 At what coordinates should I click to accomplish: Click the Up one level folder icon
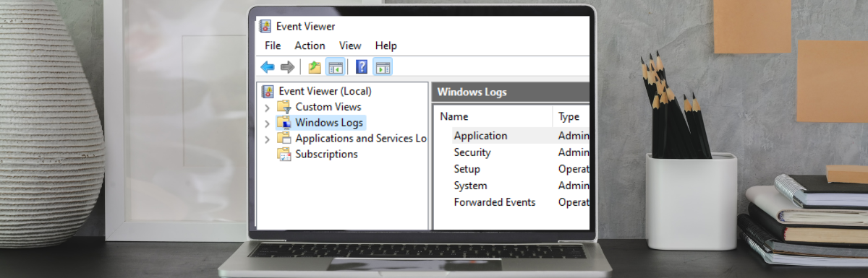point(315,67)
